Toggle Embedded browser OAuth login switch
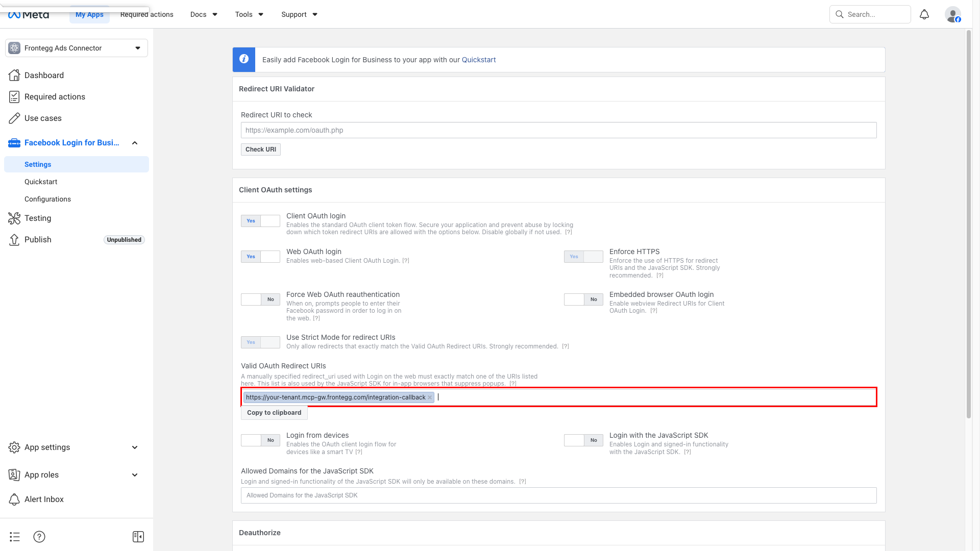980x551 pixels. point(583,299)
